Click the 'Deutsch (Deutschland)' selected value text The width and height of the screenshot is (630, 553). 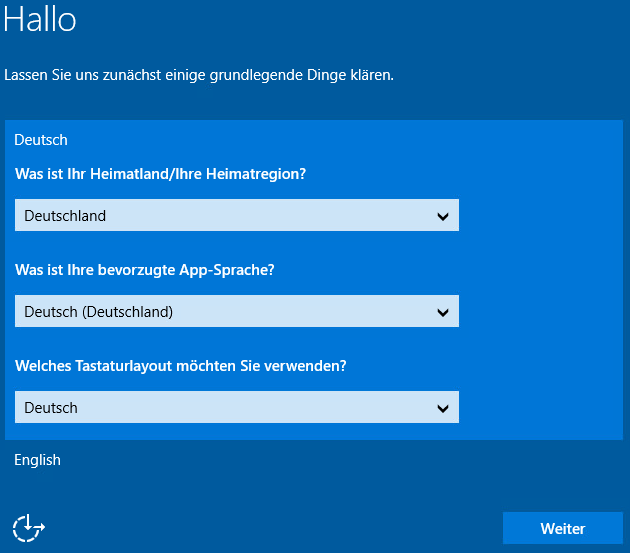click(98, 312)
